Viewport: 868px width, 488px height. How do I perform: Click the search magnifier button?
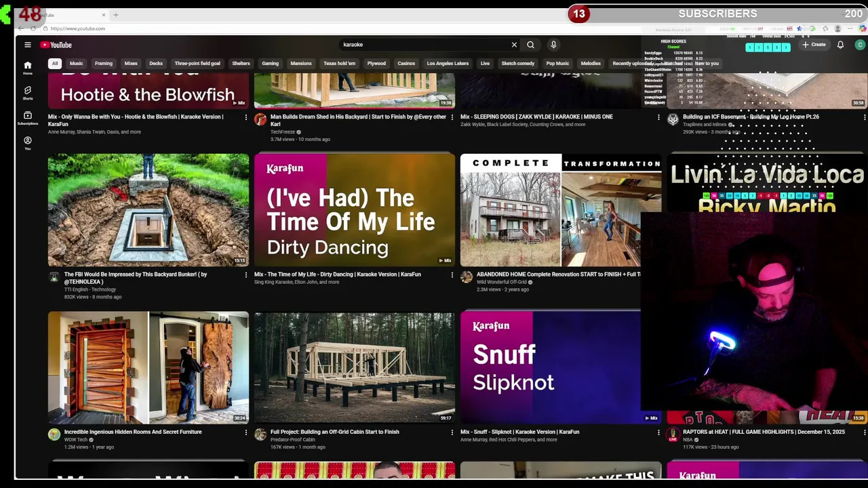530,45
